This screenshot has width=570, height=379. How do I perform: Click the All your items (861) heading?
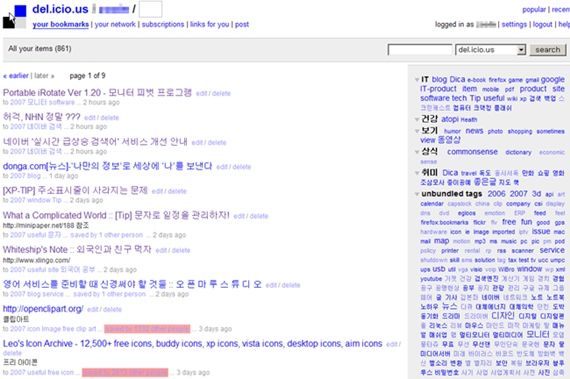coord(40,49)
